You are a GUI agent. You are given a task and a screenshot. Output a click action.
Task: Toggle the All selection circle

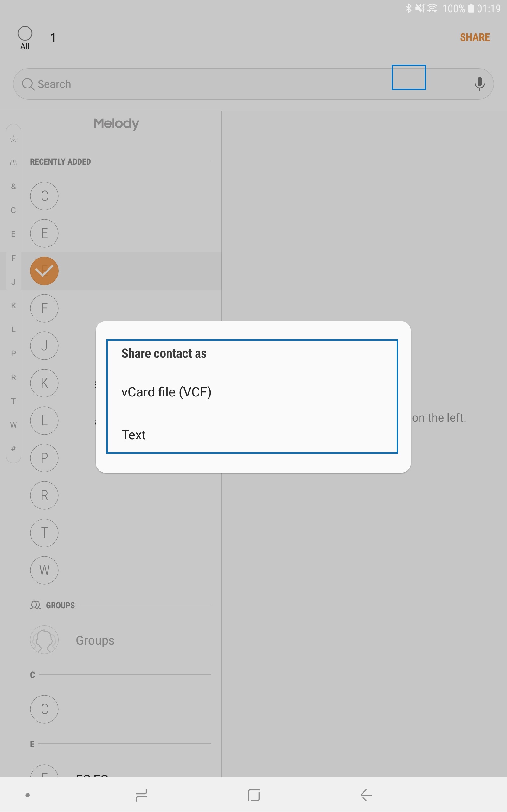point(25,34)
